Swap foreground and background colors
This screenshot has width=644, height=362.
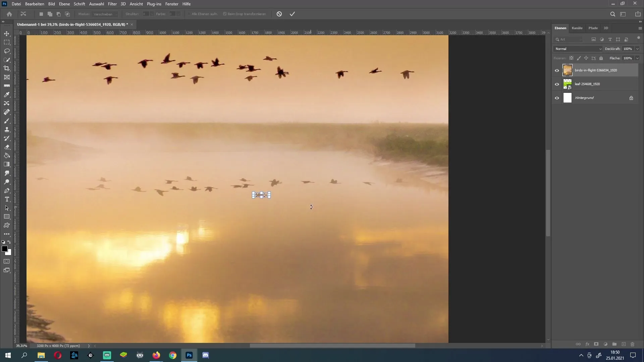click(9, 242)
